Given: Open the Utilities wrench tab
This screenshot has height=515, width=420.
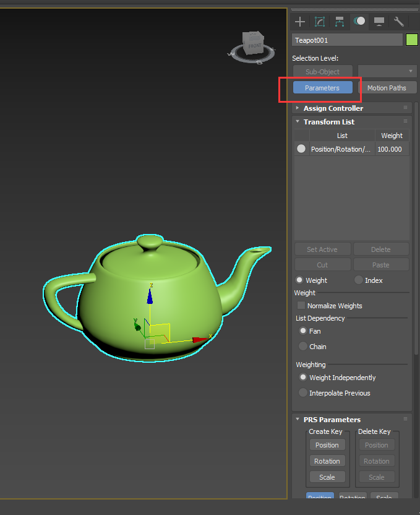Looking at the screenshot, I should tap(399, 22).
